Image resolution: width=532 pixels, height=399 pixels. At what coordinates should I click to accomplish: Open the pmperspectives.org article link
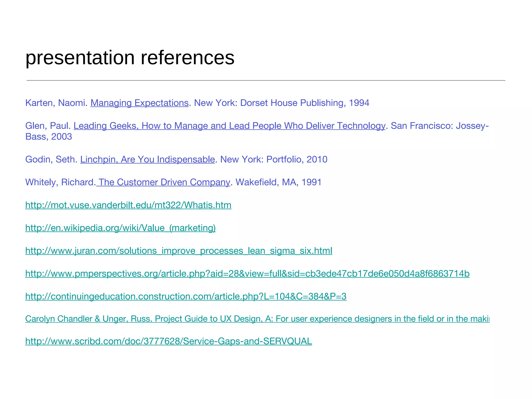point(247,274)
